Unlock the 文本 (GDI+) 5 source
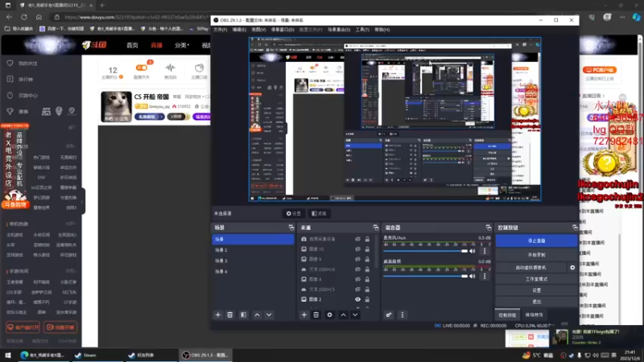 tap(367, 290)
